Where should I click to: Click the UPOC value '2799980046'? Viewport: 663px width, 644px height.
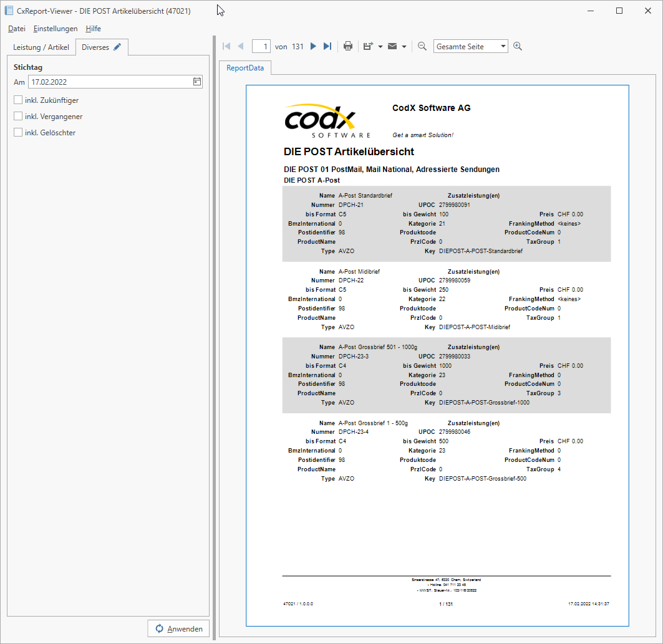click(x=455, y=432)
